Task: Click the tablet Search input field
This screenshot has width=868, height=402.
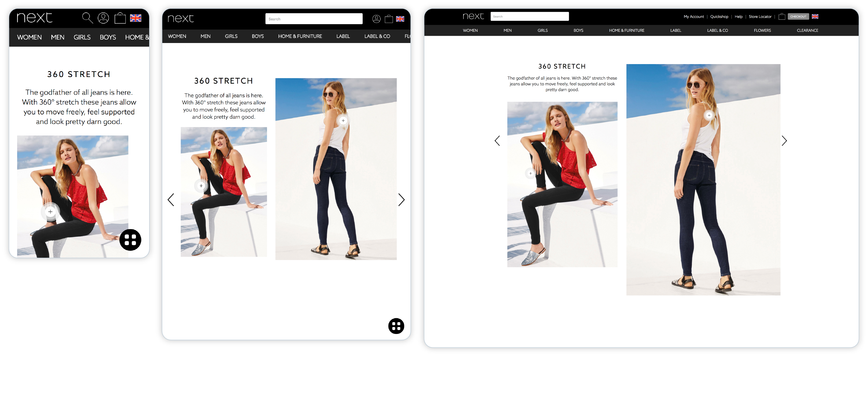Action: 313,19
